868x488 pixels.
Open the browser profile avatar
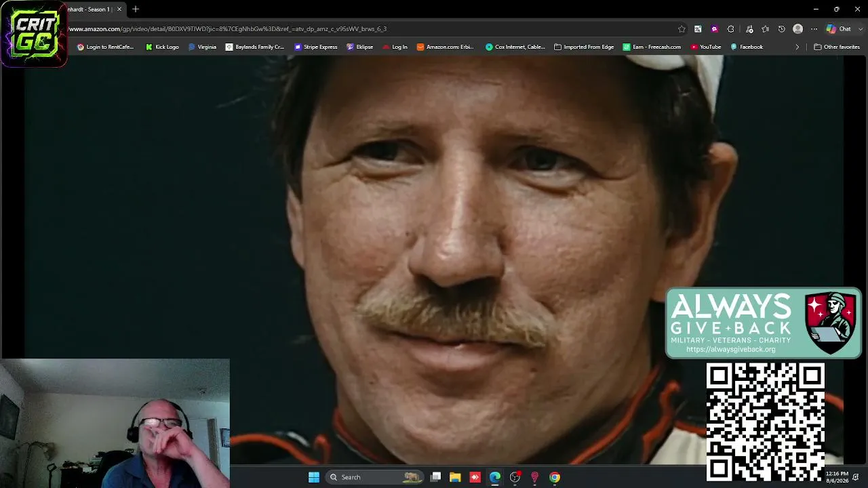(x=798, y=29)
